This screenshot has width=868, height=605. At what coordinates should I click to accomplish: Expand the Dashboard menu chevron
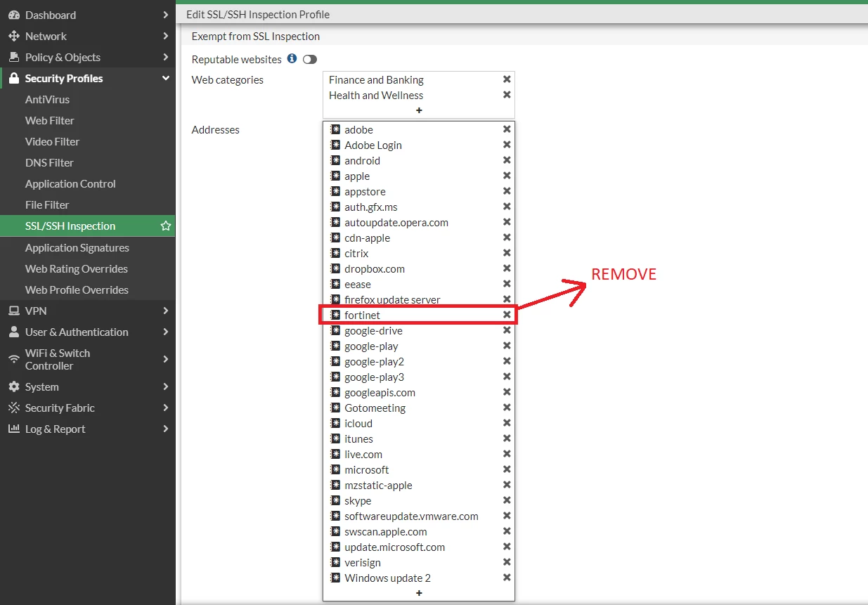point(165,15)
